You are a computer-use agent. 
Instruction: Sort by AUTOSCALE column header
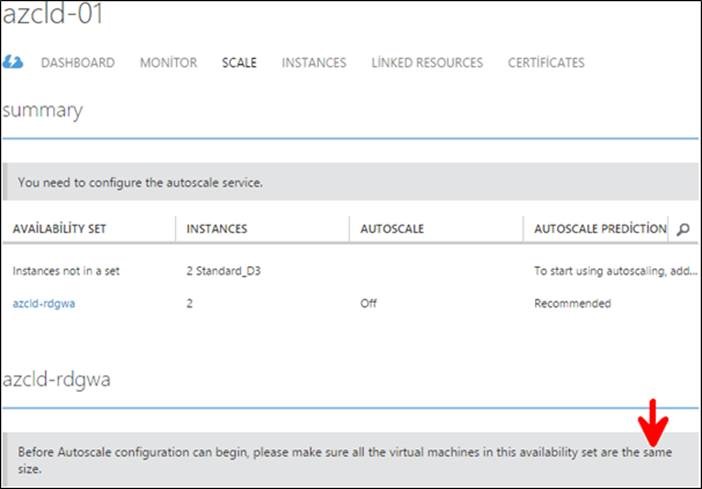(392, 228)
